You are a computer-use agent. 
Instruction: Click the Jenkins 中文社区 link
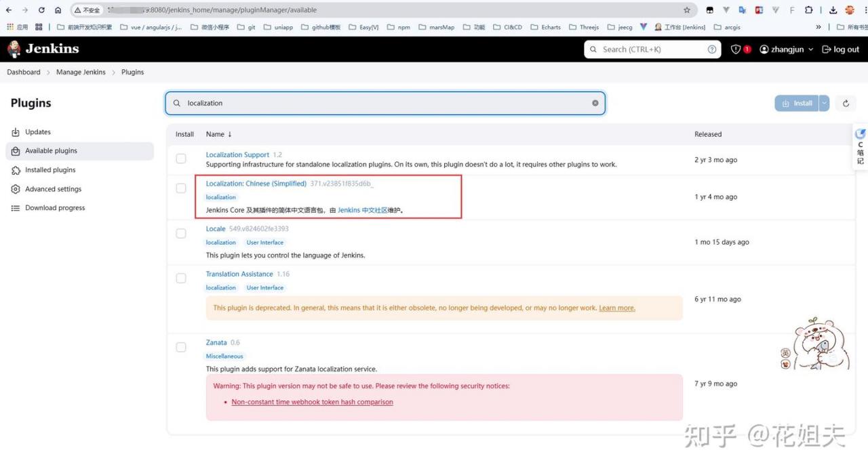click(x=363, y=211)
